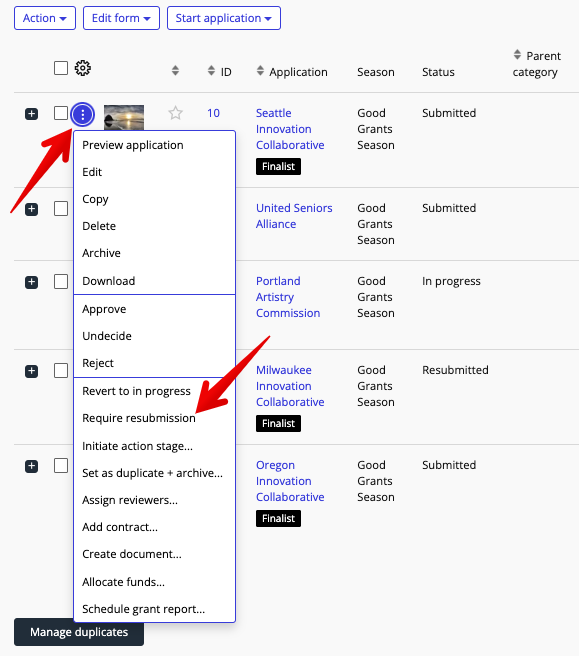This screenshot has height=656, width=579.
Task: Click the Manage duplicates button
Action: point(79,632)
